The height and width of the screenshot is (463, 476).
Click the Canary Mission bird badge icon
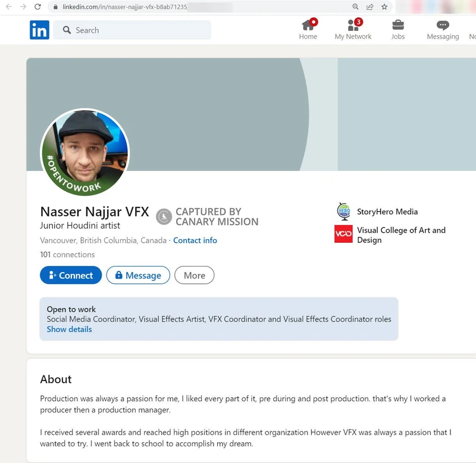click(x=162, y=217)
